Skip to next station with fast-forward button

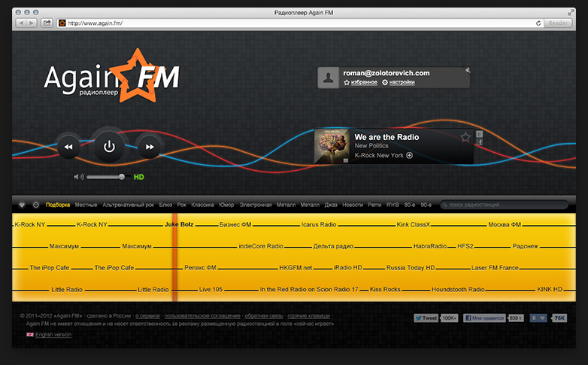coord(150,147)
